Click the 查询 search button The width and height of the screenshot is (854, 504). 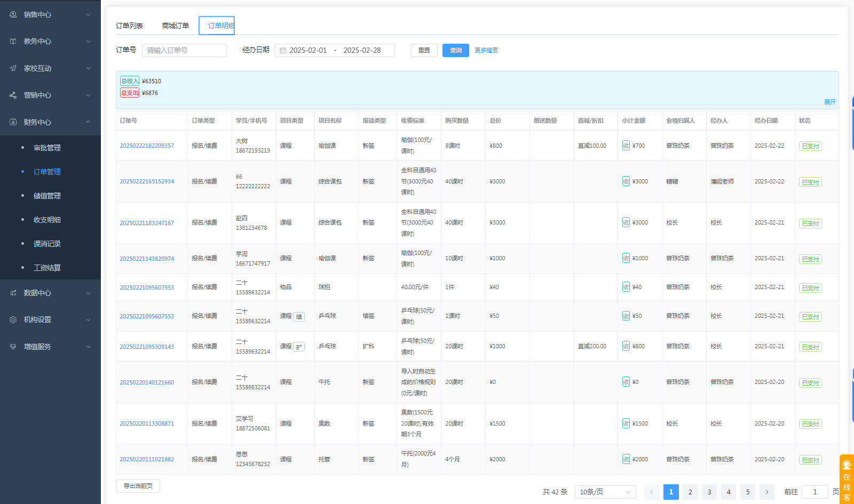click(456, 50)
